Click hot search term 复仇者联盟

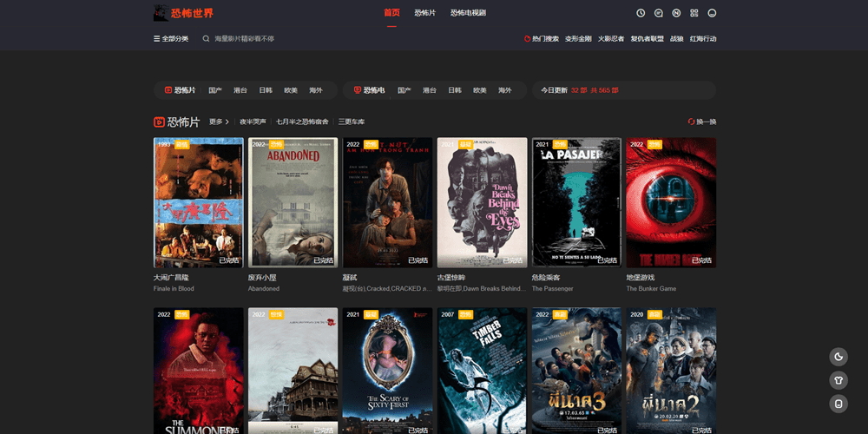coord(648,39)
